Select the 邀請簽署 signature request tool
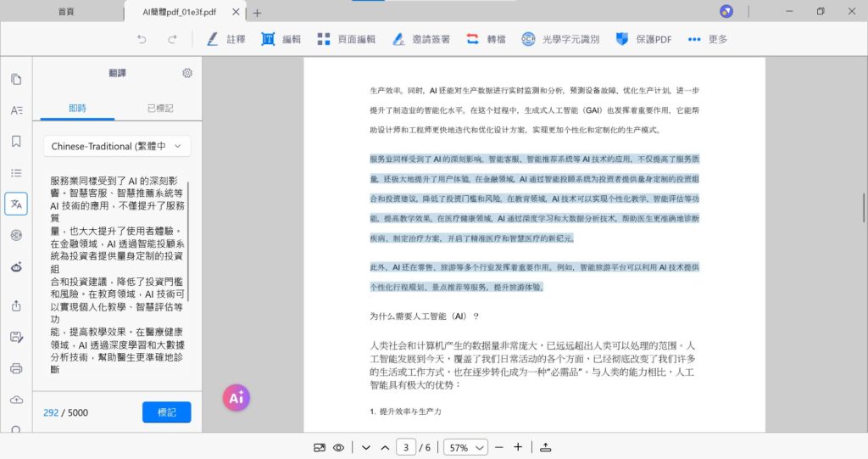 [x=420, y=39]
